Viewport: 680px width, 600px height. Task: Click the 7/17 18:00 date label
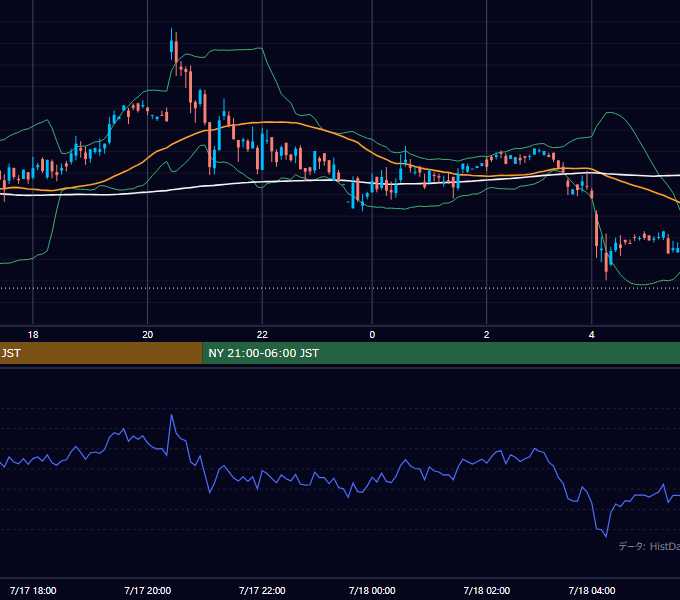[x=33, y=590]
